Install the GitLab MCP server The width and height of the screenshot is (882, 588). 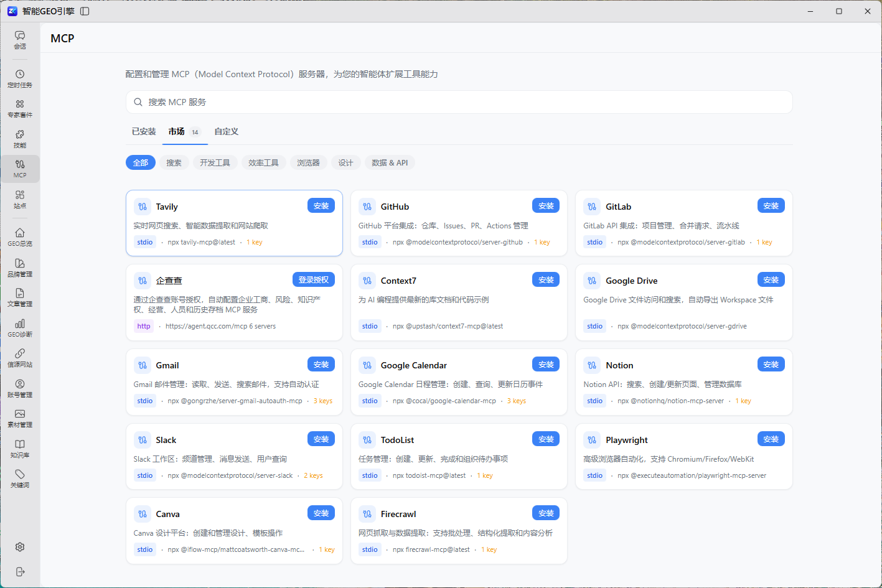771,206
